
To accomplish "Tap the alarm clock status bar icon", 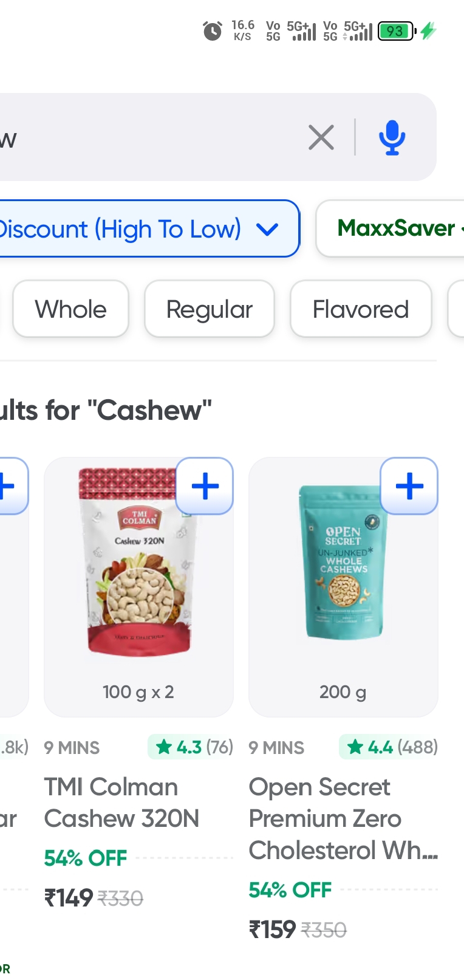I will (x=212, y=30).
